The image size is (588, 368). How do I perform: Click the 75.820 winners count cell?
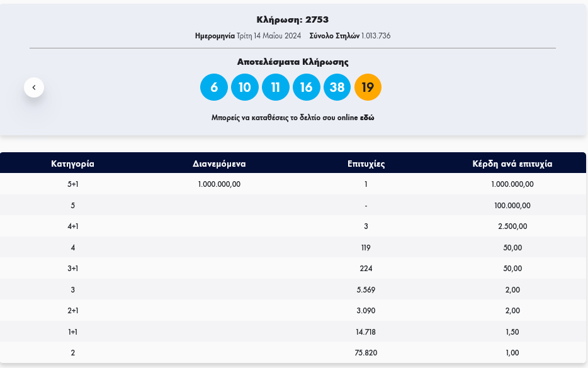click(366, 353)
